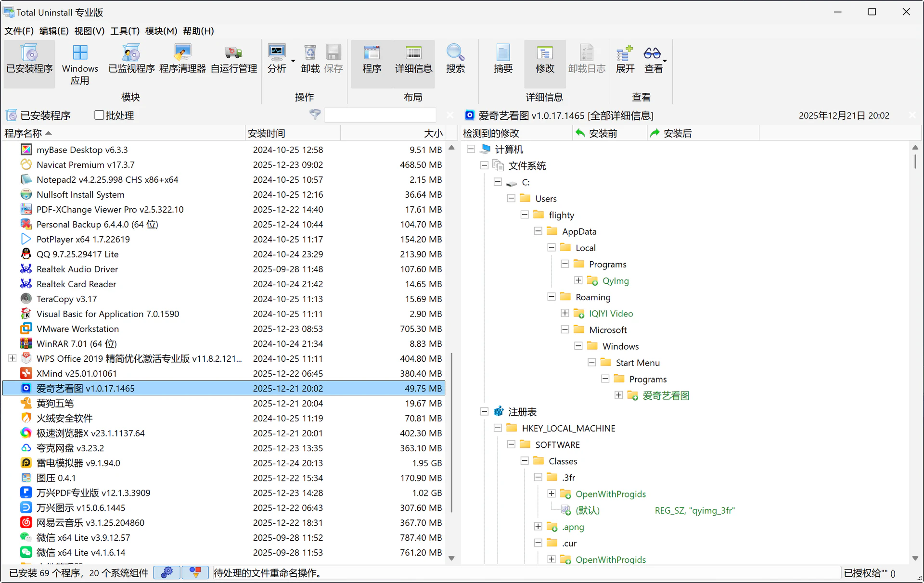Collapse the HKEY_LOCAL_MACHINE tree node
Screen dimensions: 924x583
[x=498, y=428]
